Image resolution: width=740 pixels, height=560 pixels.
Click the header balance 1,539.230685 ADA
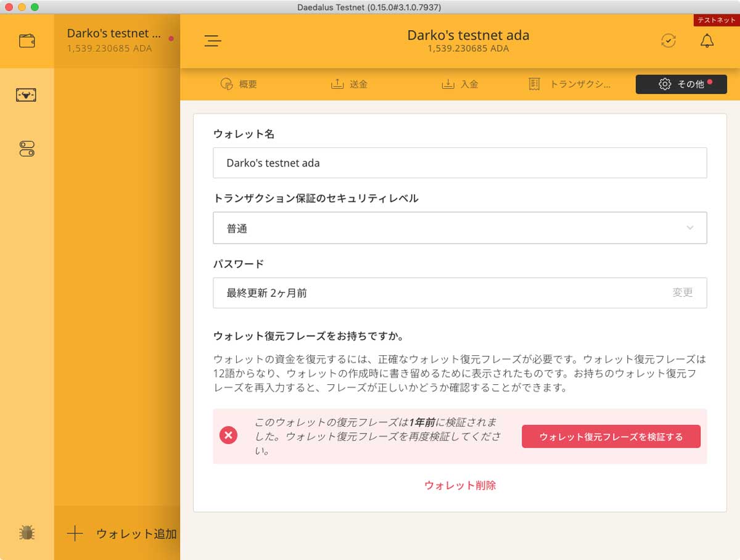tap(468, 48)
